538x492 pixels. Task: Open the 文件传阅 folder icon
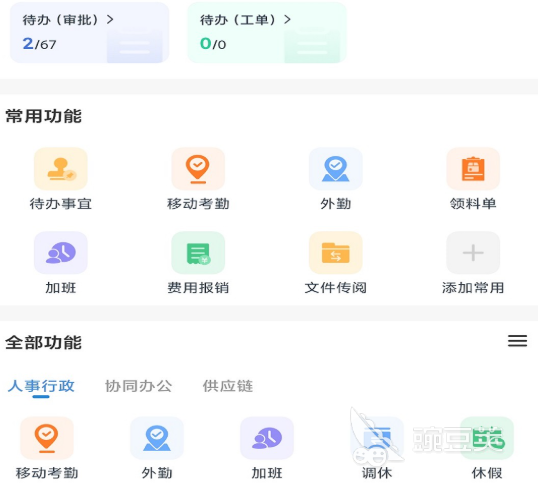(336, 253)
